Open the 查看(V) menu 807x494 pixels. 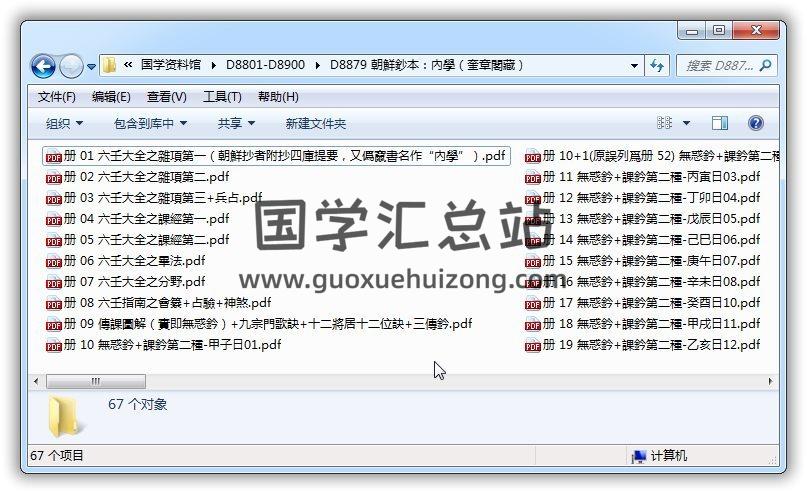tap(166, 97)
